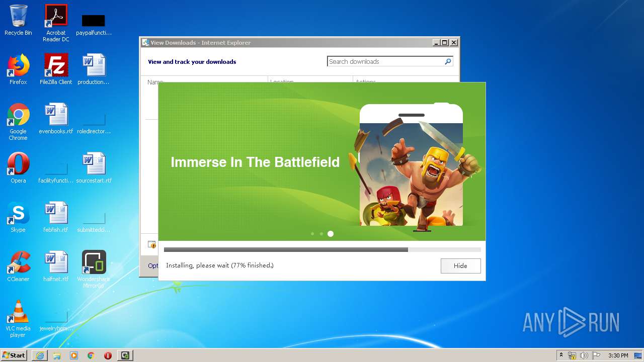Switch to MirrorGo installer taskbar item
This screenshot has height=362, width=644.
click(125, 355)
